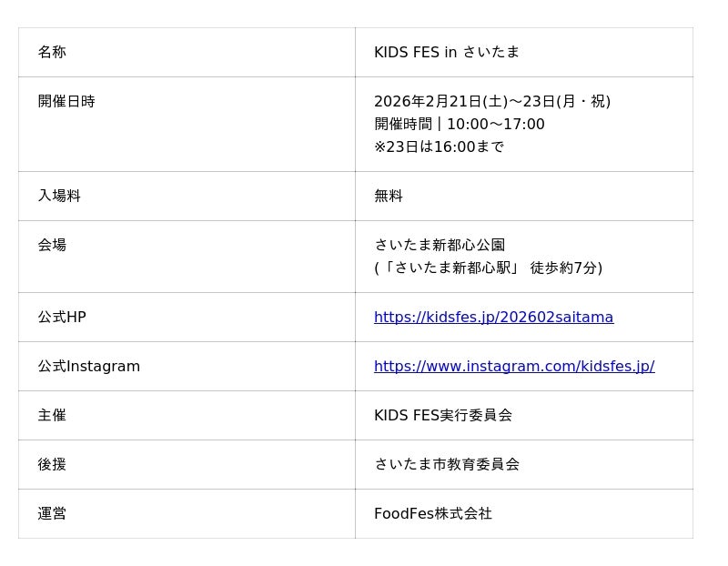Click the 主催 label cell
728x566 pixels.
pos(52,416)
